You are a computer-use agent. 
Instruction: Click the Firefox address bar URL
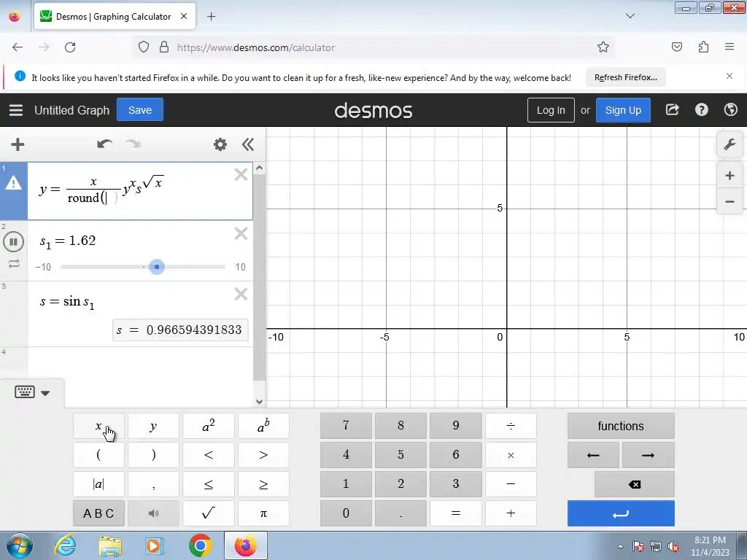click(256, 47)
